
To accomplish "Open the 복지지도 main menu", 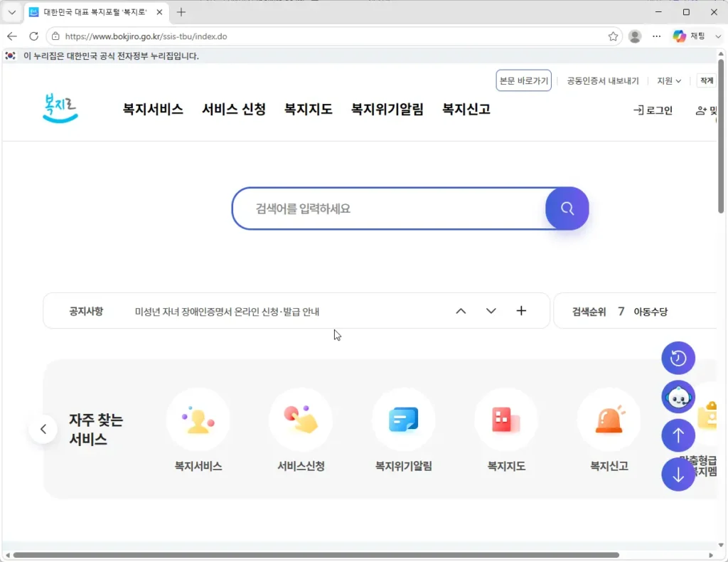I will pos(309,109).
